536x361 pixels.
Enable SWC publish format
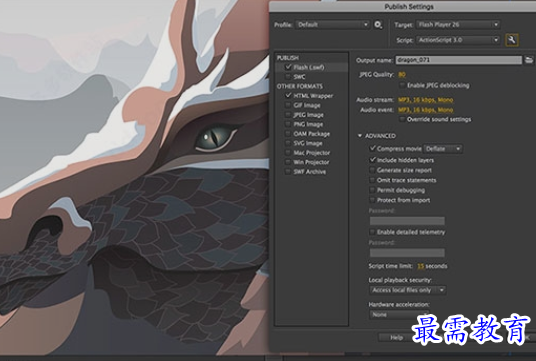coord(288,77)
